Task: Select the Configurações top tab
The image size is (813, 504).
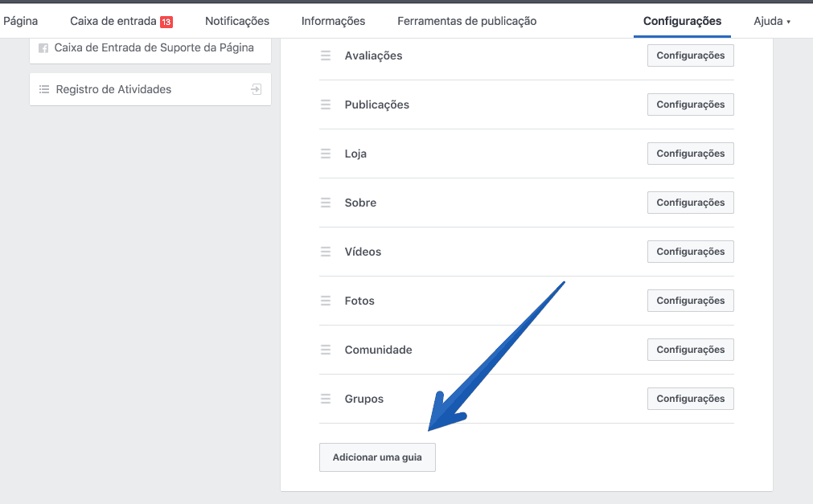Action: click(x=683, y=21)
